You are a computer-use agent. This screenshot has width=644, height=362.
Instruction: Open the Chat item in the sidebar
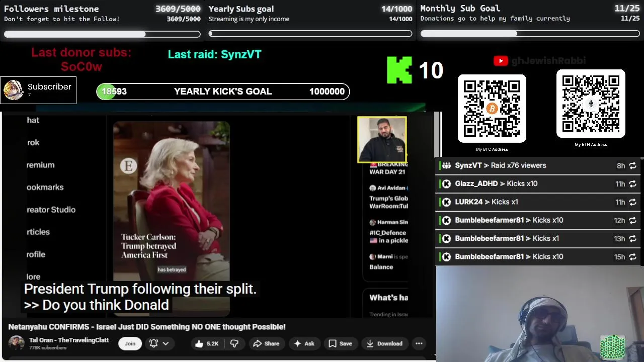tap(33, 120)
